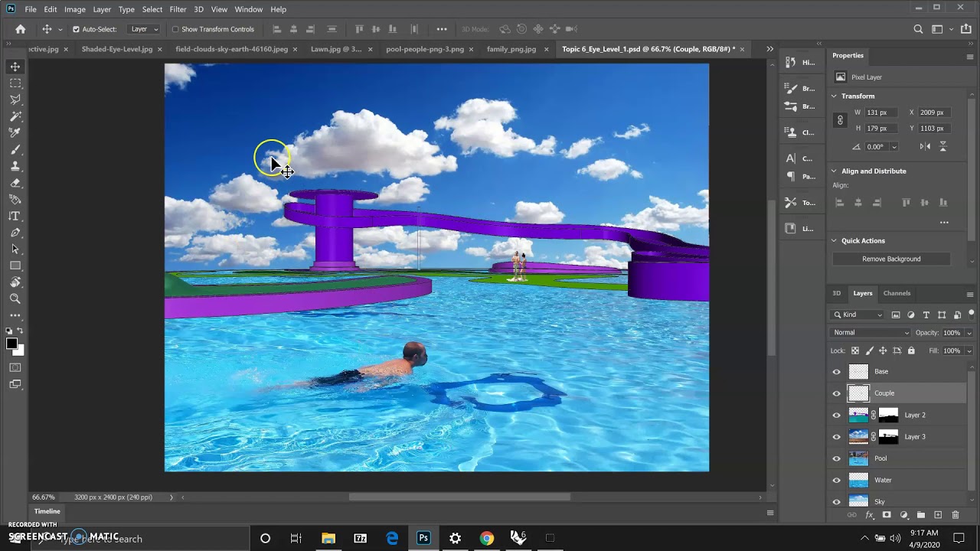Set the foreground color swatch
The width and height of the screenshot is (980, 551).
[11, 344]
